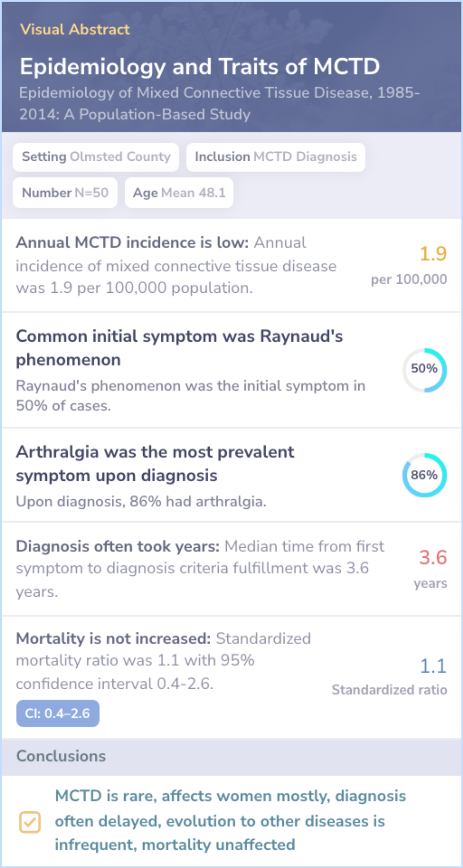Select the Inclusion MCTD Diagnosis tag
Image resolution: width=463 pixels, height=868 pixels.
coord(276,157)
